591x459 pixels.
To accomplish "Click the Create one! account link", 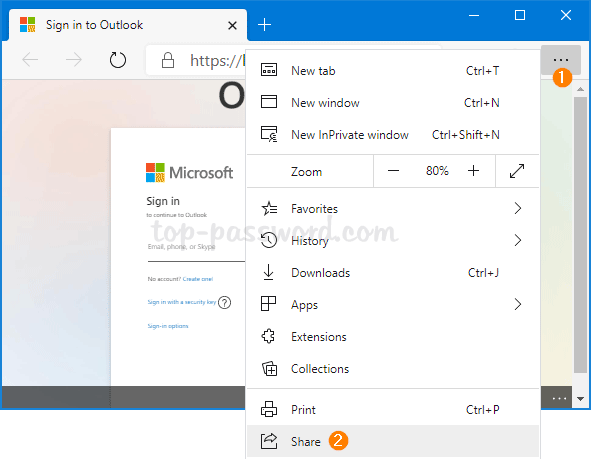I will point(198,279).
